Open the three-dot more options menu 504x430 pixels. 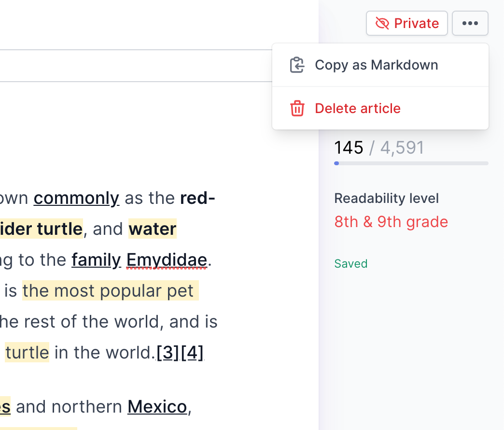pos(470,23)
